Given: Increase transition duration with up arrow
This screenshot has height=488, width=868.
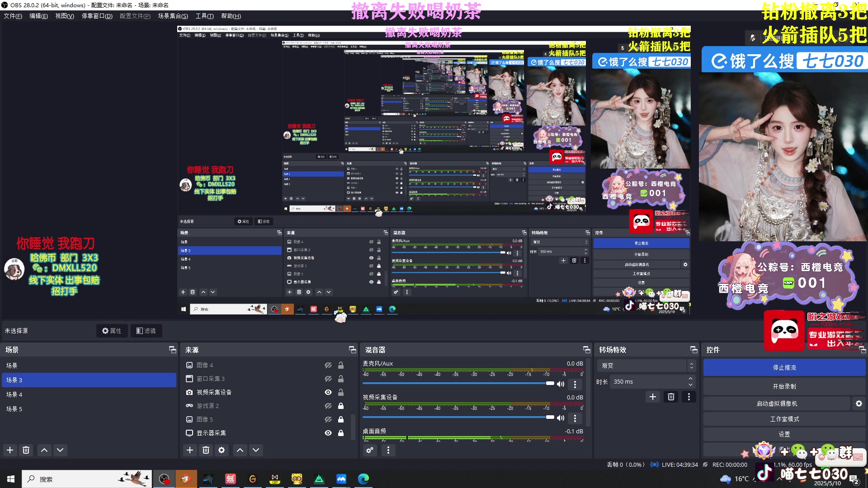Looking at the screenshot, I should [690, 379].
